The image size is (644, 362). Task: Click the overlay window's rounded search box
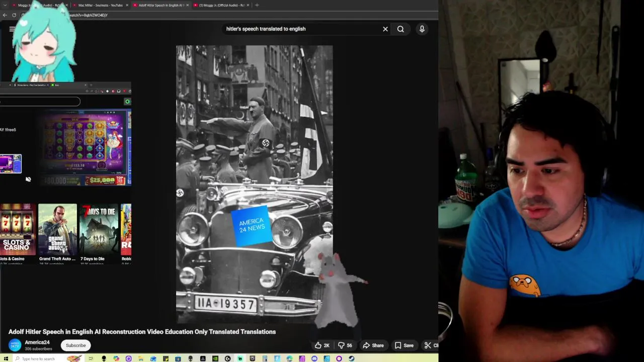[x=40, y=102]
